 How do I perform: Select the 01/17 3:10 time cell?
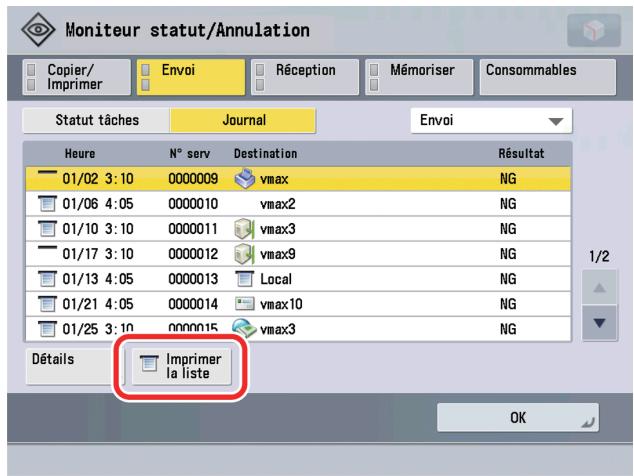(98, 254)
